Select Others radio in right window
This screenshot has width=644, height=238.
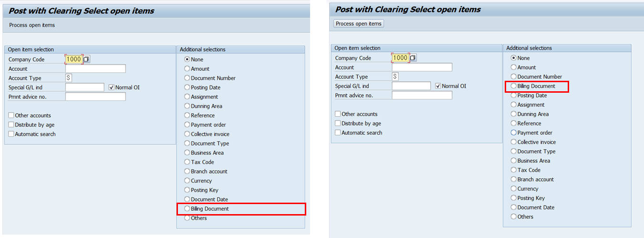click(513, 216)
